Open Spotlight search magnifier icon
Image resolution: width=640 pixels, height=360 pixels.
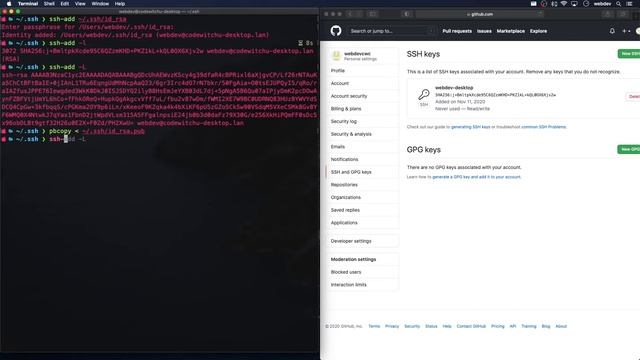coord(619,4)
